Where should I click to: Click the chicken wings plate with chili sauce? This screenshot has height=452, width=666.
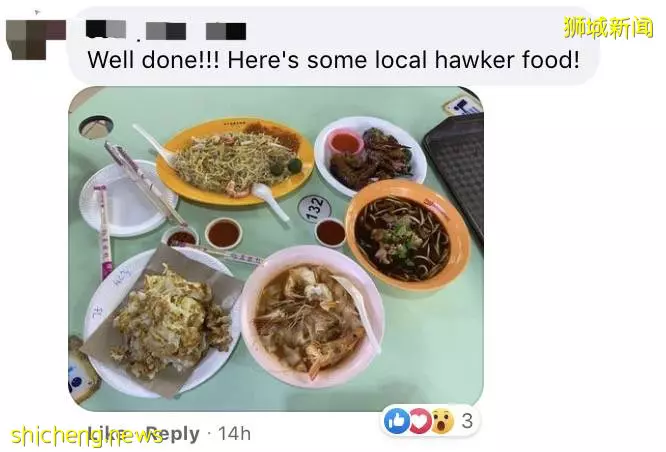(370, 156)
